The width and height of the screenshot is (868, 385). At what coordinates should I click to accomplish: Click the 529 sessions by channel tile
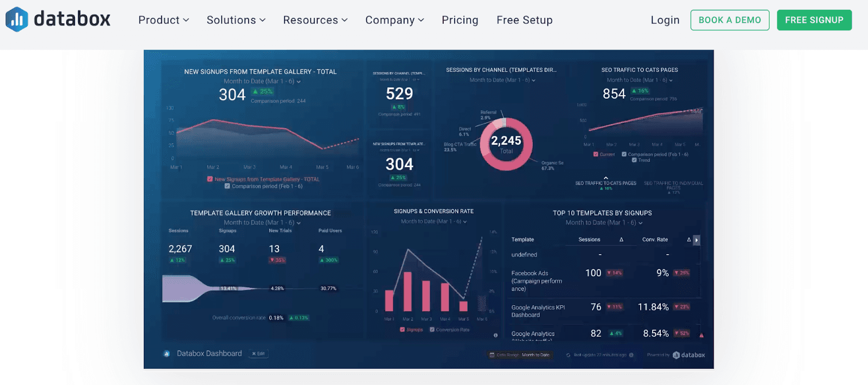[x=399, y=94]
